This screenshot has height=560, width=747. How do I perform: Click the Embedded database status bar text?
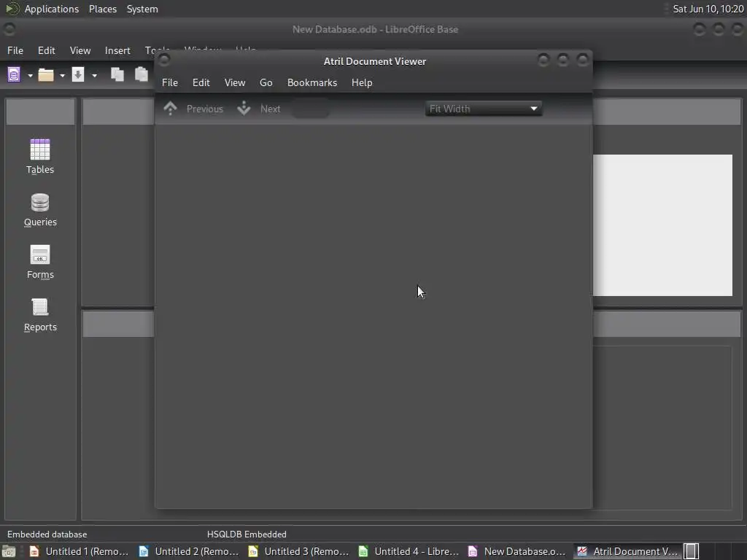(x=47, y=534)
